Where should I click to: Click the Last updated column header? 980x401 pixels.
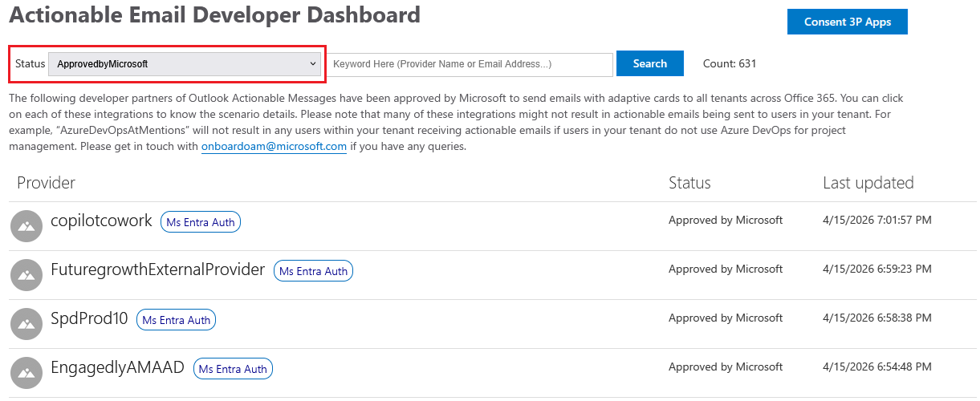(x=868, y=183)
